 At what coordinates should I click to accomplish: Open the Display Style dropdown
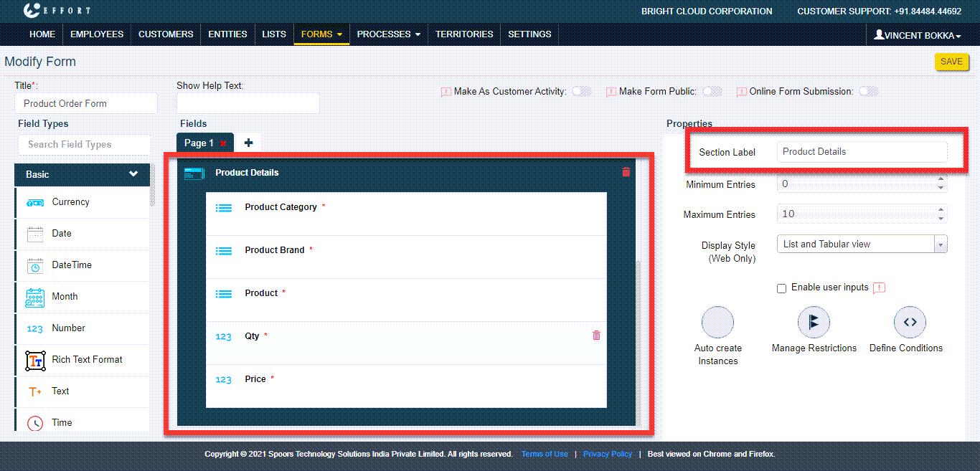pos(862,244)
